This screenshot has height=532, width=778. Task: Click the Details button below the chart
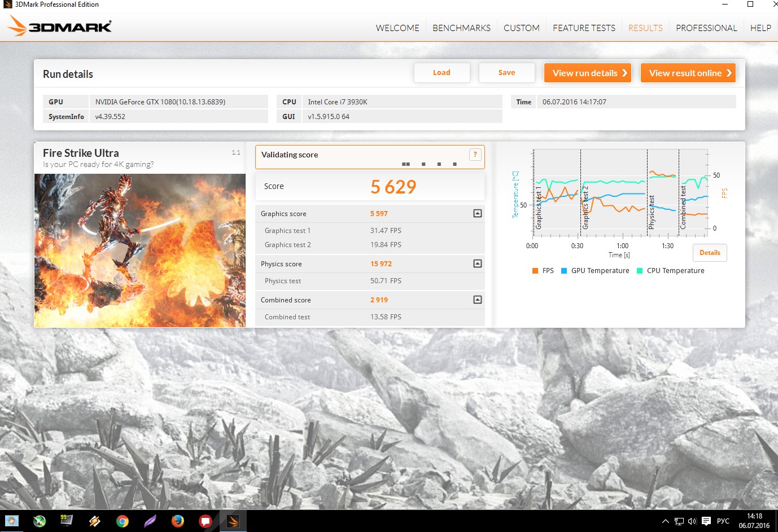tap(710, 253)
